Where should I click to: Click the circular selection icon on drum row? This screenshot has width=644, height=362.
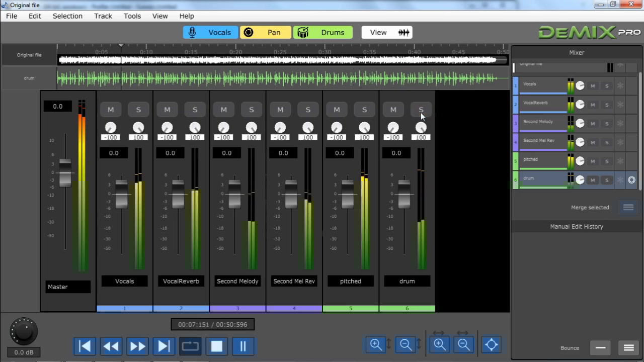(631, 179)
